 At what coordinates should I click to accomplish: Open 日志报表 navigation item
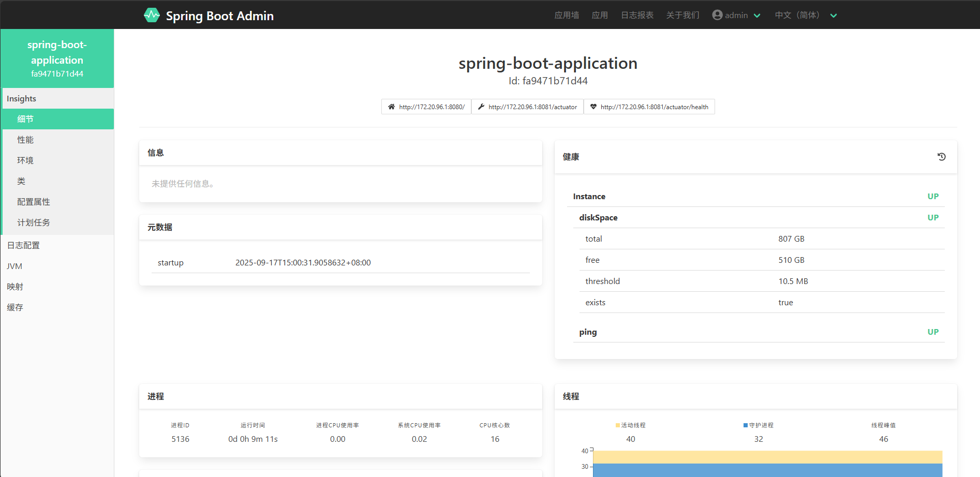(637, 15)
